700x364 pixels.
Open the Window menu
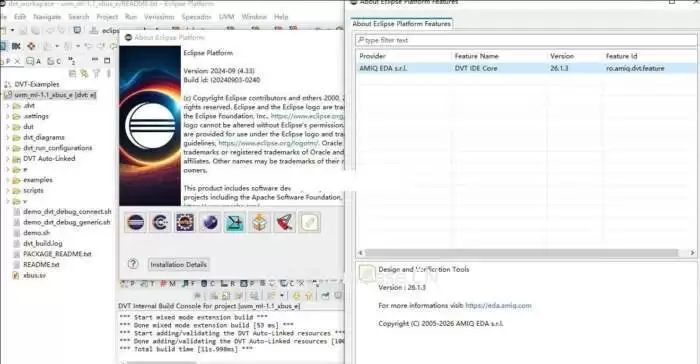pos(254,17)
